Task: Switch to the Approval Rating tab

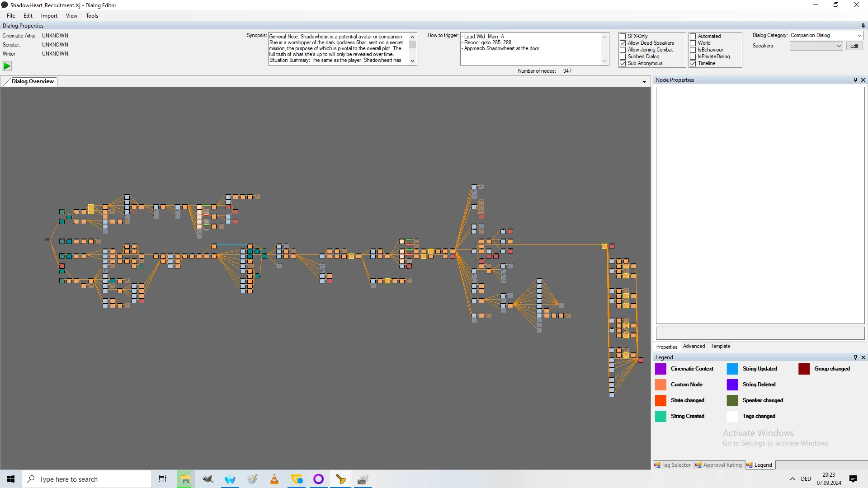Action: coord(718,465)
